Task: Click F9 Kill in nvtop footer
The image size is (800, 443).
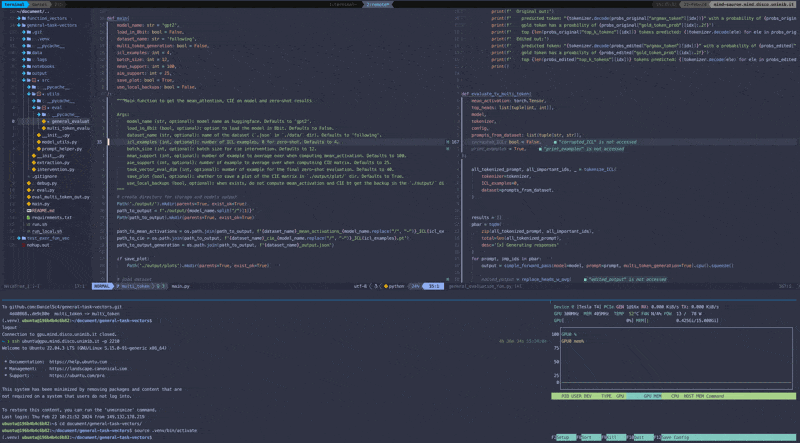Action: (614, 437)
